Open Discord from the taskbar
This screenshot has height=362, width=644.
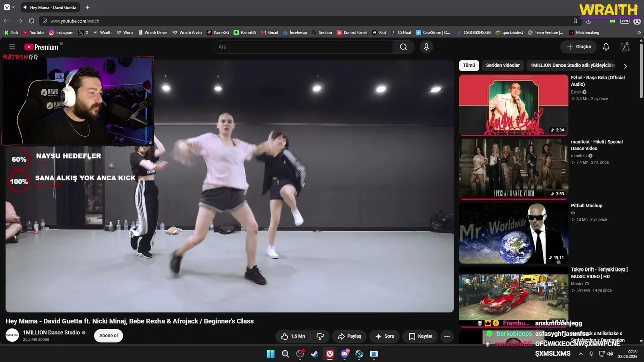click(x=344, y=354)
